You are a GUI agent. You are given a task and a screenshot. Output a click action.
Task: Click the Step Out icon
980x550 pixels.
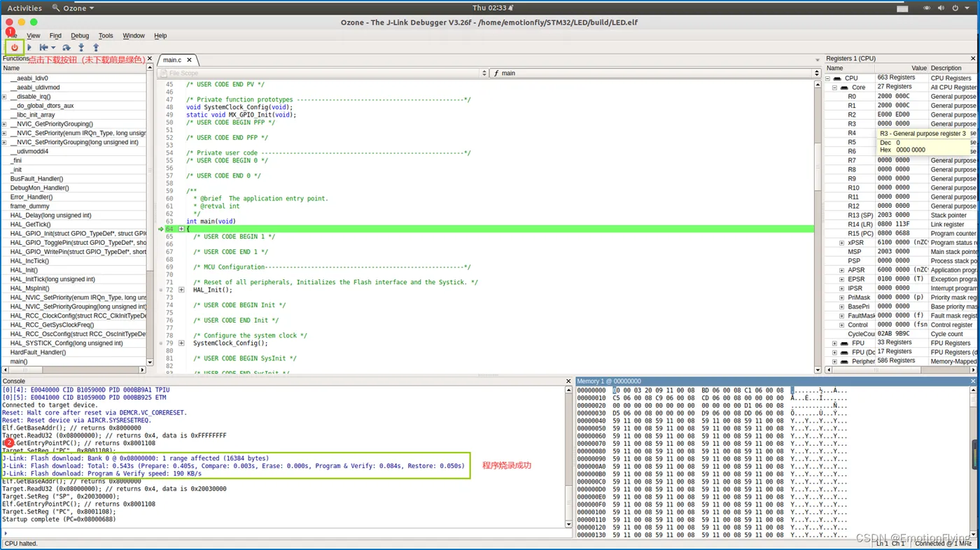click(96, 48)
